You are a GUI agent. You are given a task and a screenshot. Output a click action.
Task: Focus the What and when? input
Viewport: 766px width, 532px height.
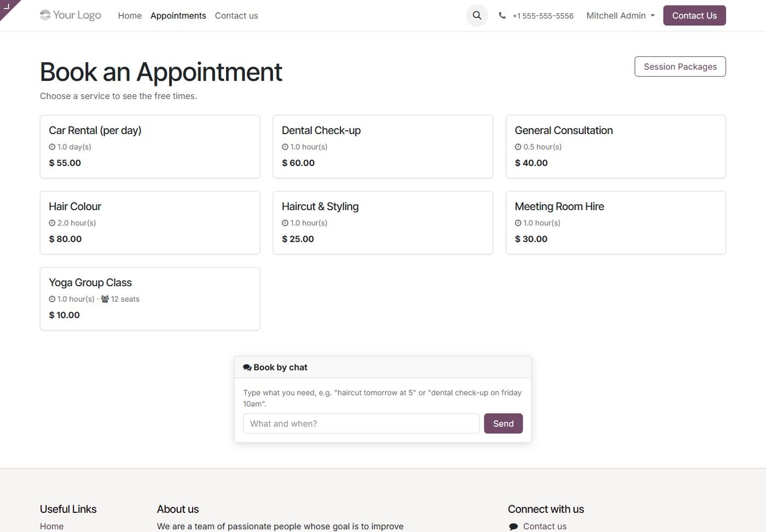click(x=361, y=424)
